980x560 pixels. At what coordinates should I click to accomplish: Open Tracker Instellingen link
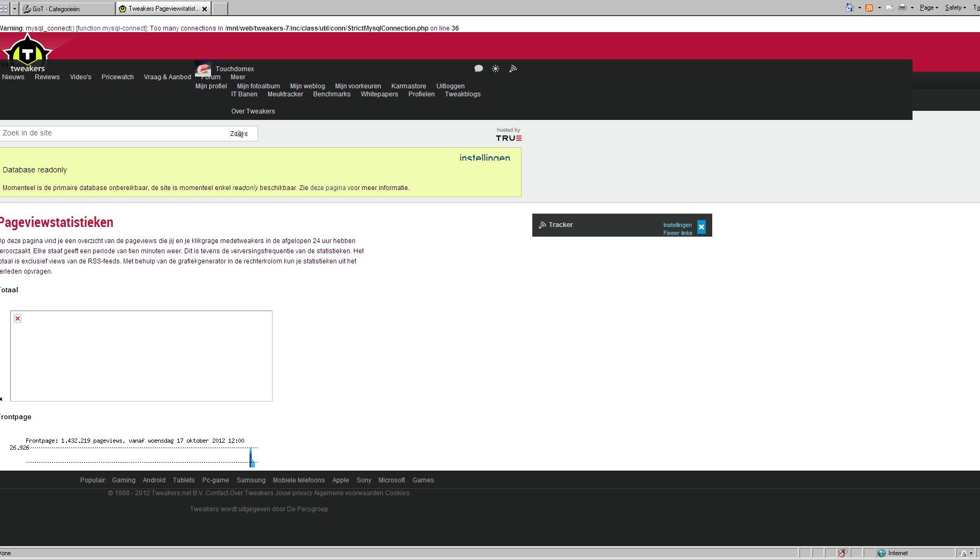(x=677, y=225)
